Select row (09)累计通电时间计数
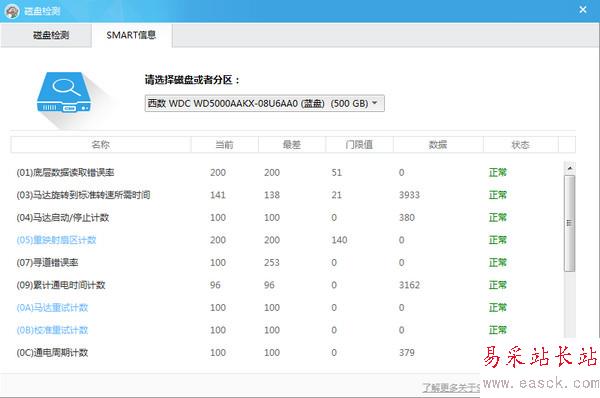This screenshot has width=600, height=398. [x=287, y=285]
